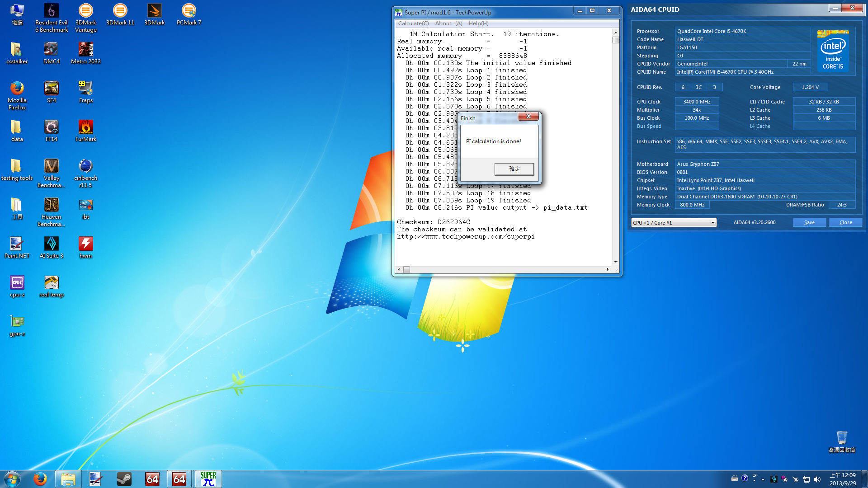
Task: Click the horizontal scrollbar thumb in Super PI
Action: coord(406,270)
